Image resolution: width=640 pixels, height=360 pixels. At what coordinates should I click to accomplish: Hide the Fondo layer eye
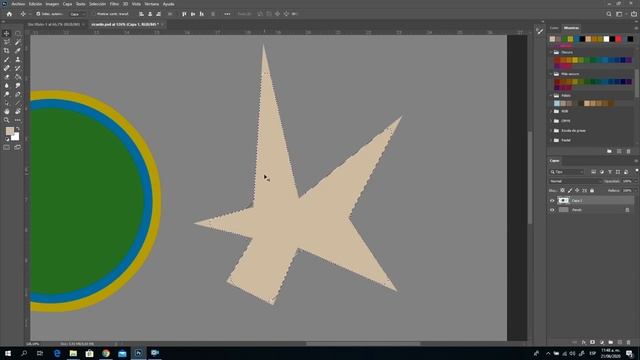(552, 210)
